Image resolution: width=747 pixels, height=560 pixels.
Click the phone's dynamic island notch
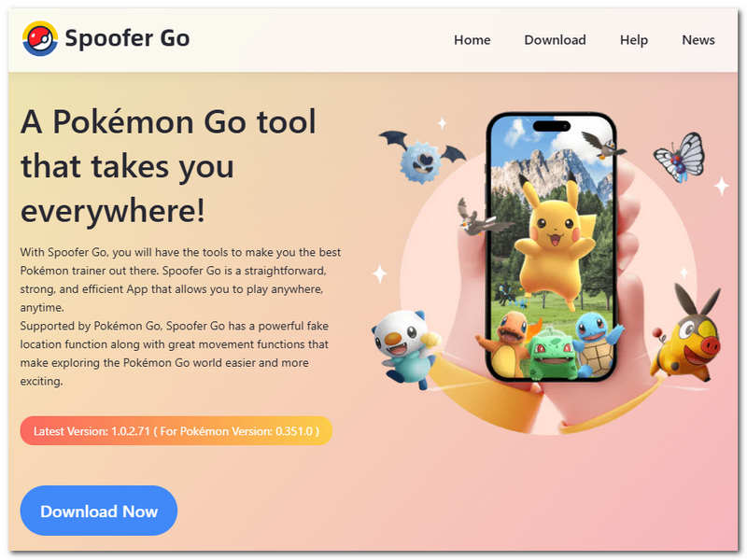point(551,126)
